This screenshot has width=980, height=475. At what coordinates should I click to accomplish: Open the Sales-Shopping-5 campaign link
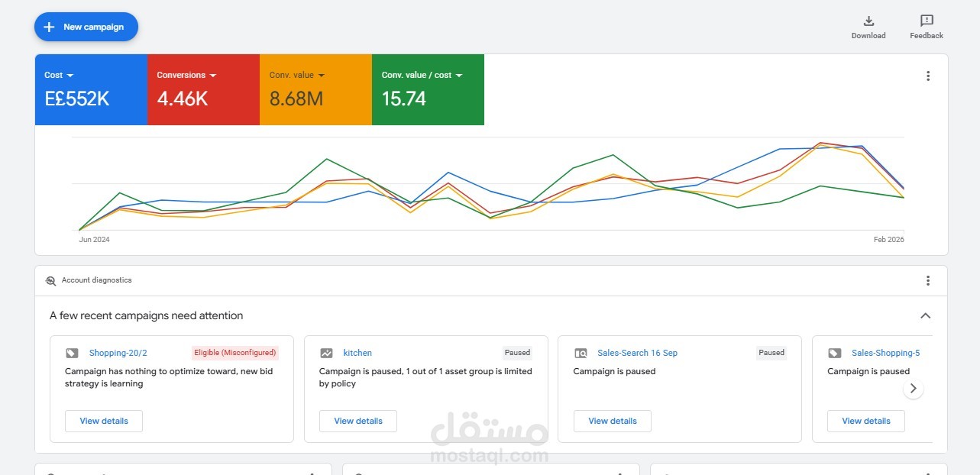click(885, 353)
